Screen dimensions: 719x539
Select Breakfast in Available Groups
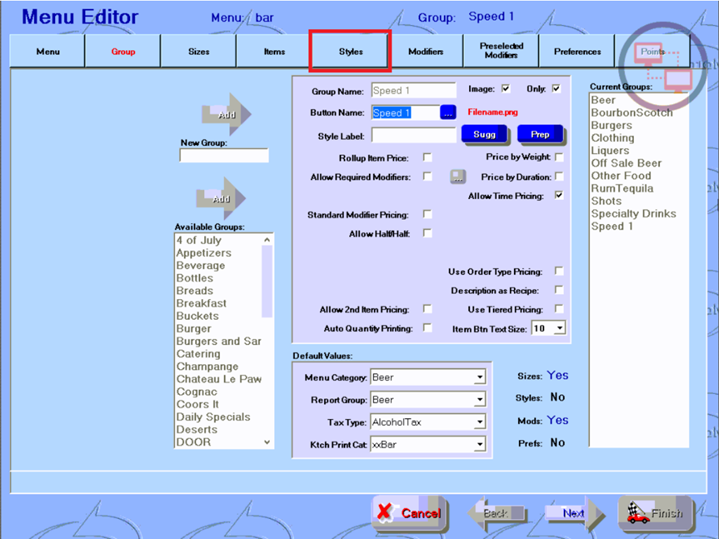pos(201,303)
